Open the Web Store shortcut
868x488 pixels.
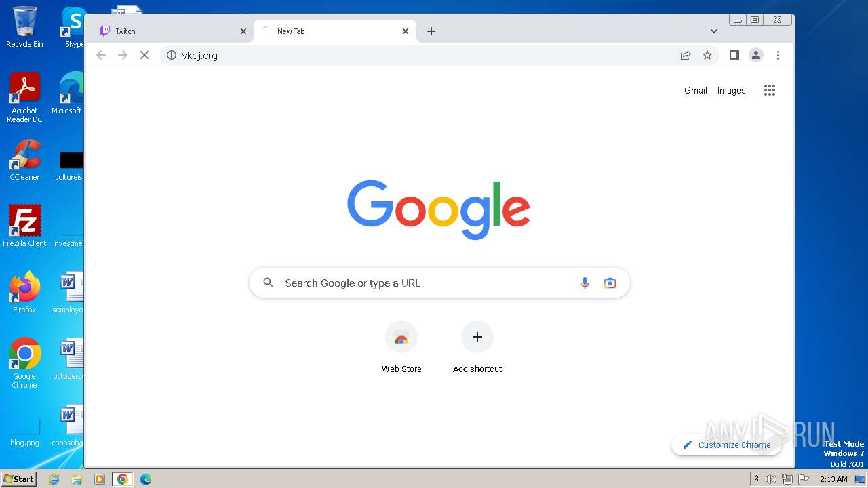tap(401, 347)
